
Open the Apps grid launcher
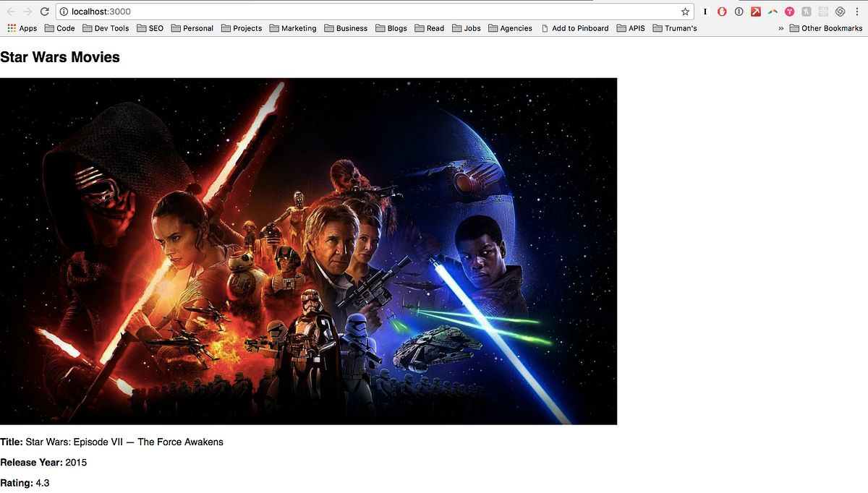point(12,28)
